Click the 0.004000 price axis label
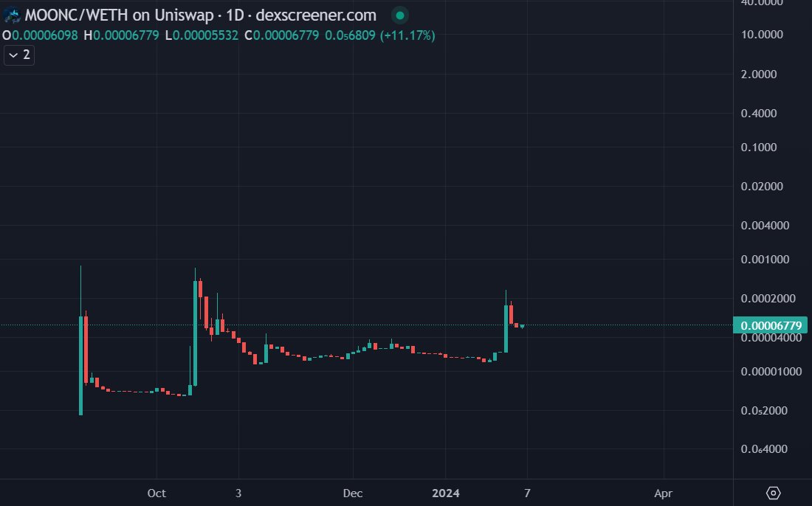 tap(765, 226)
